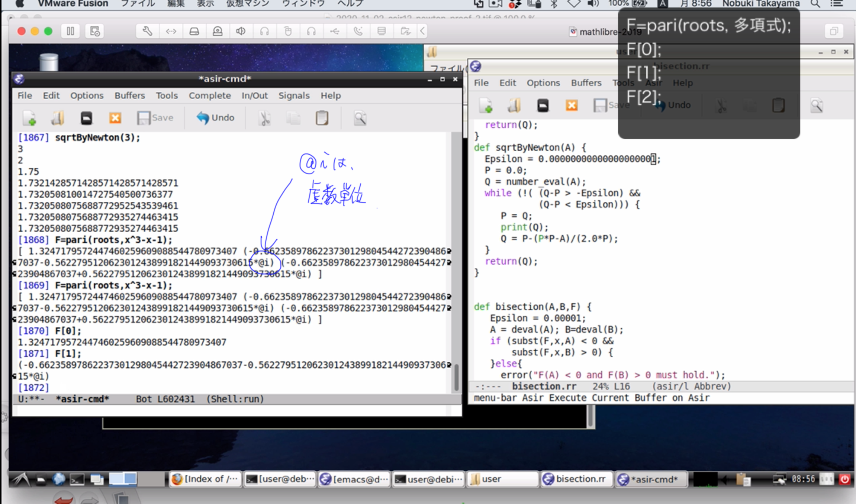This screenshot has height=504, width=856.
Task: Click the asir-cmd vertical scrollbar thumb
Action: (x=456, y=377)
